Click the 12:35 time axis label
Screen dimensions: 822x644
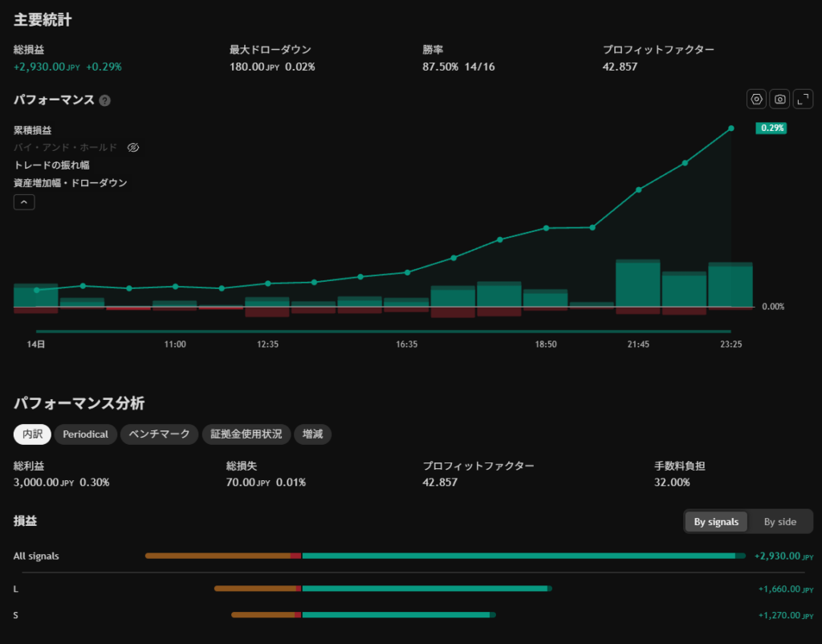[267, 344]
